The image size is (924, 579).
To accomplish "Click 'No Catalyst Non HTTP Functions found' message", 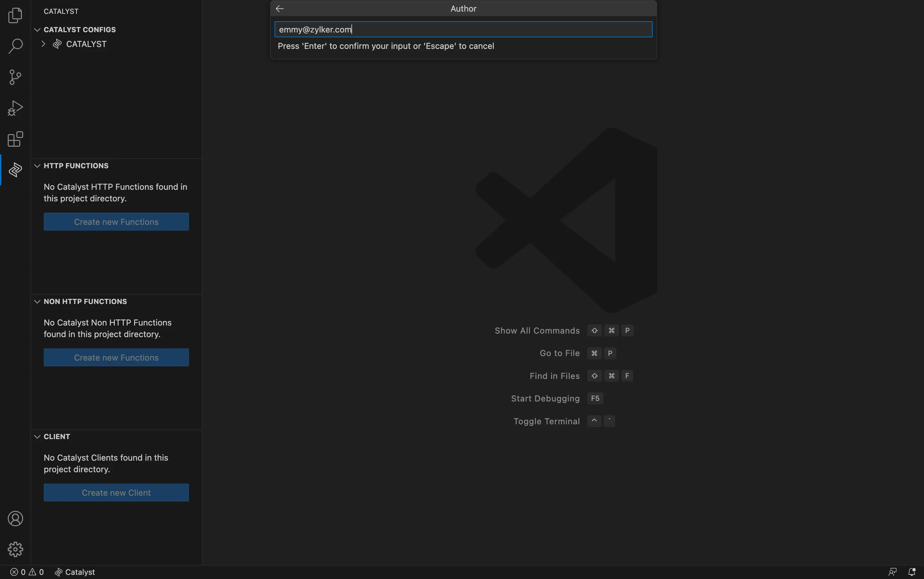I will tap(108, 328).
